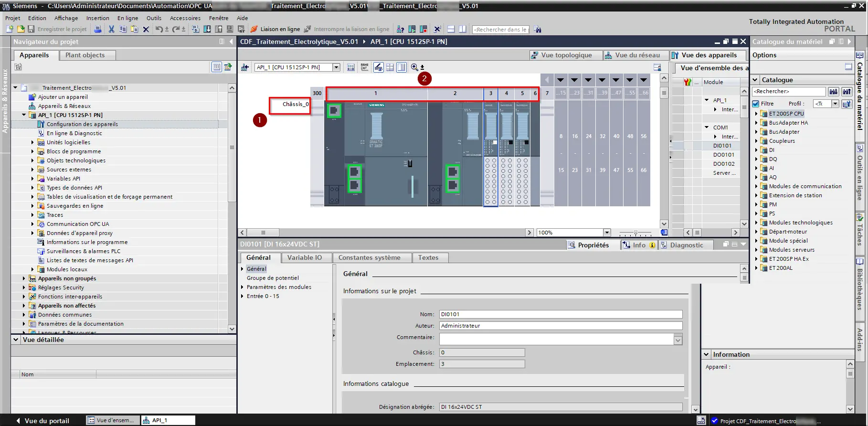The height and width of the screenshot is (426, 868).
Task: Toggle the Filtre checkbox in the catalogue
Action: [x=756, y=104]
